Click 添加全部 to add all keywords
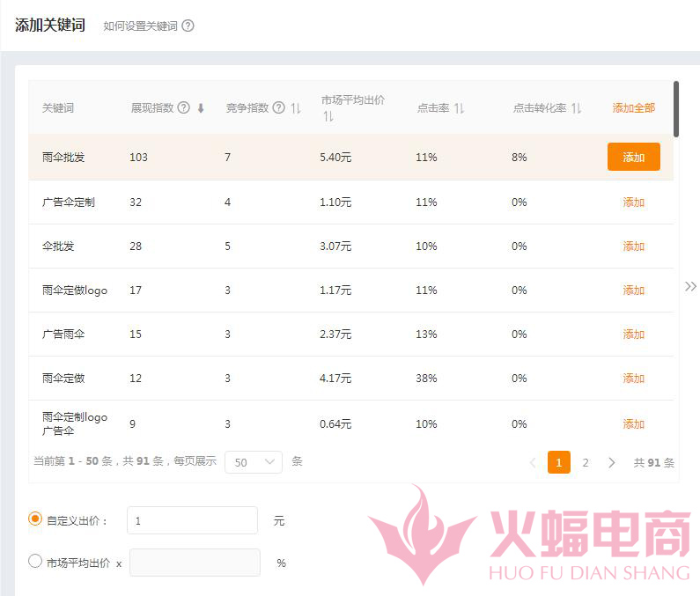The height and width of the screenshot is (596, 700). (x=633, y=108)
